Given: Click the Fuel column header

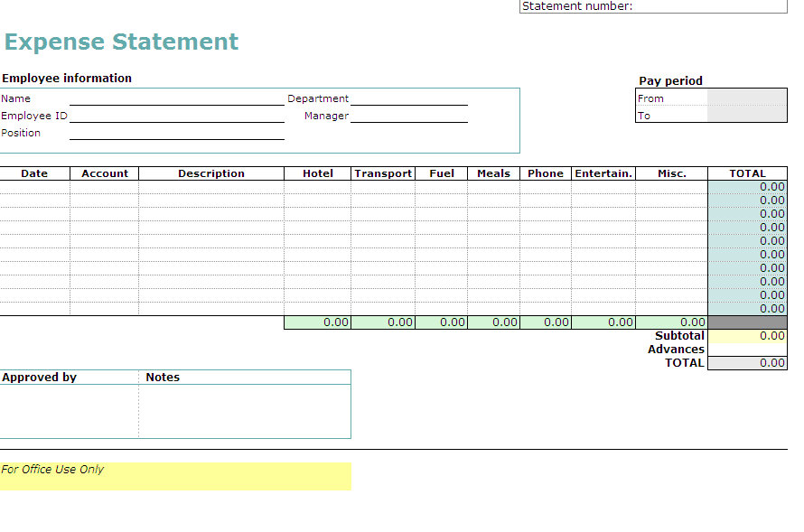Looking at the screenshot, I should 442,173.
